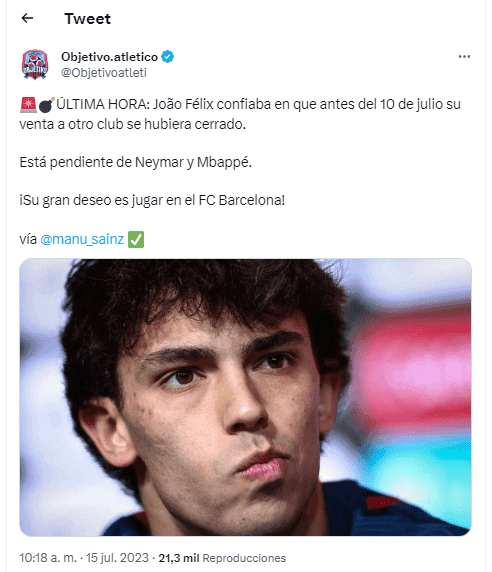Follow the @manu_sainz mention link
492x572 pixels.
tap(82, 239)
